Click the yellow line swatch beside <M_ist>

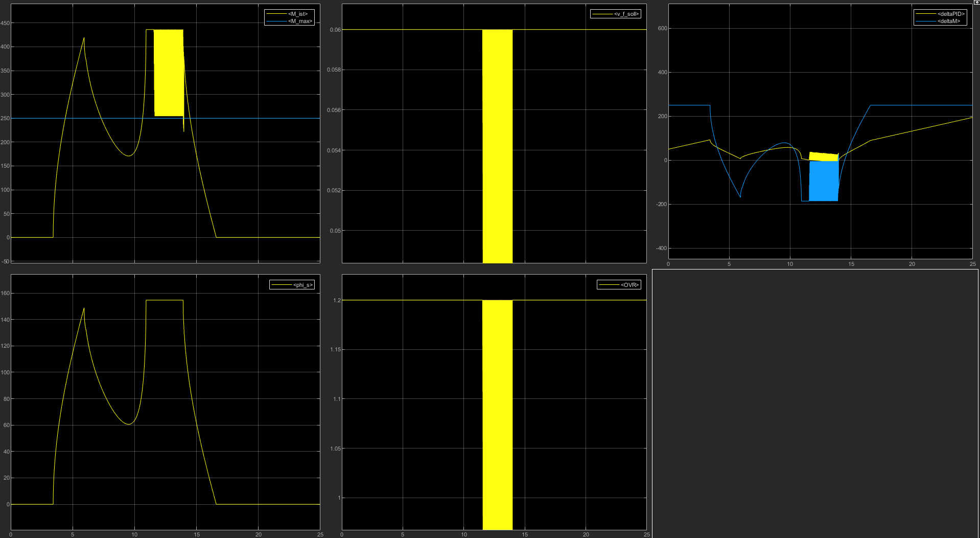point(276,14)
